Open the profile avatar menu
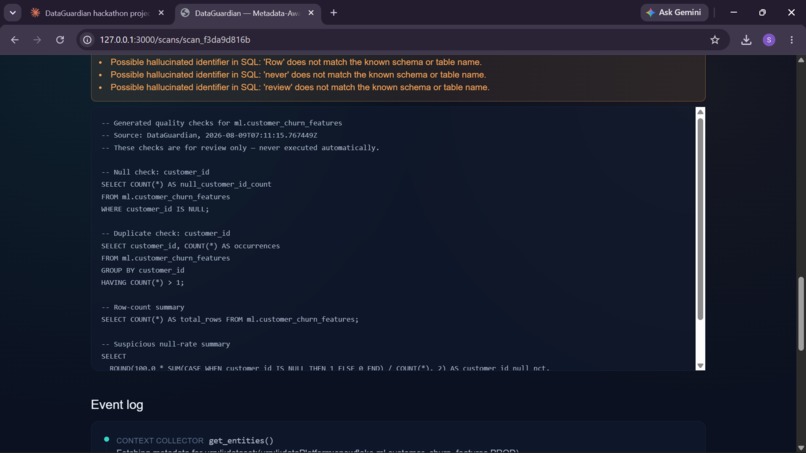806x453 pixels. pos(769,40)
